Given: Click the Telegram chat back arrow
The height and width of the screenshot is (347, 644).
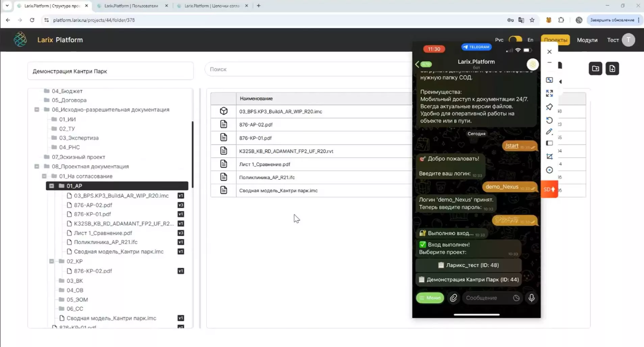Looking at the screenshot, I should 417,64.
